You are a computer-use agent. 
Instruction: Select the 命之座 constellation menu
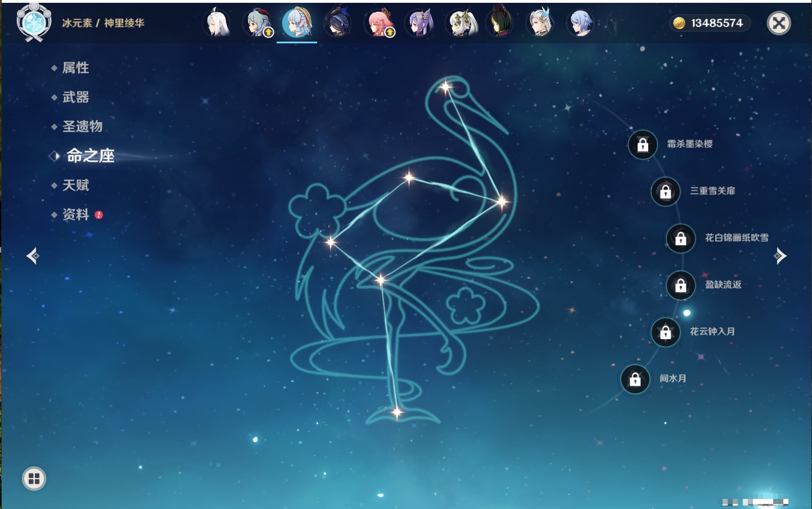coord(90,156)
